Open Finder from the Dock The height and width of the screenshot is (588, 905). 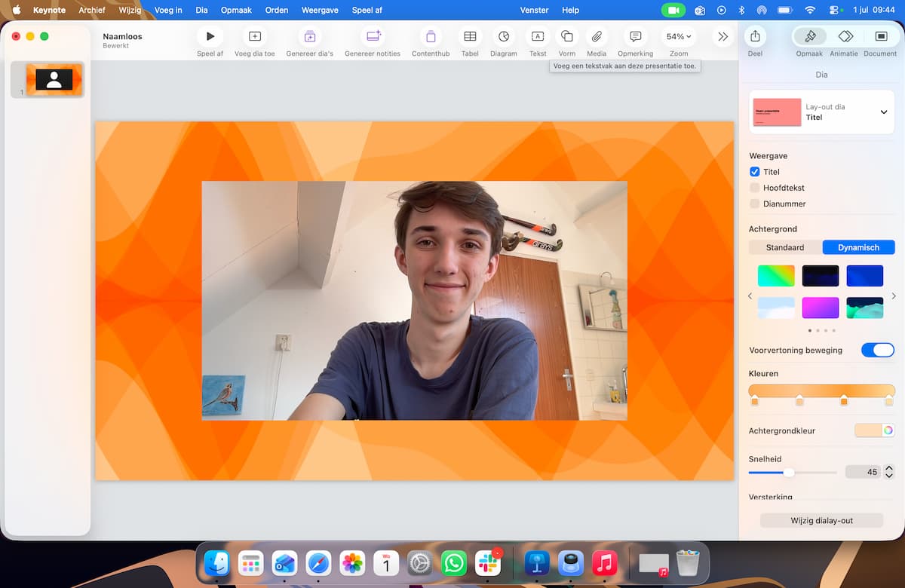[216, 563]
